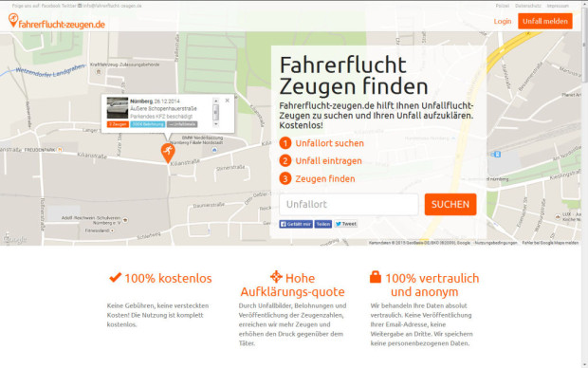Image resolution: width=588 pixels, height=368 pixels.
Task: Click the BMW Niederlassung map place icon
Action: pos(214,150)
